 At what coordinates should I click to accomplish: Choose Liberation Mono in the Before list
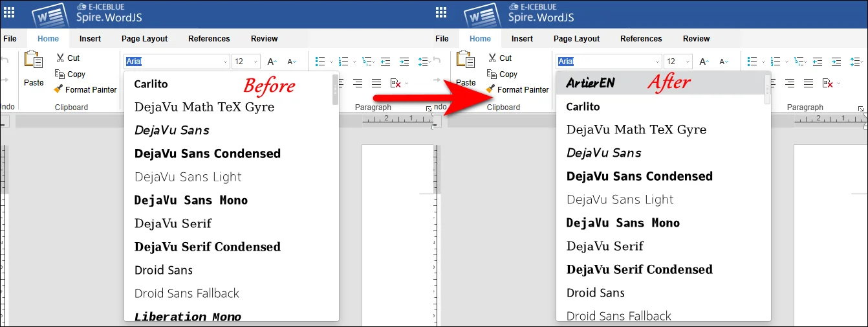tap(231, 315)
